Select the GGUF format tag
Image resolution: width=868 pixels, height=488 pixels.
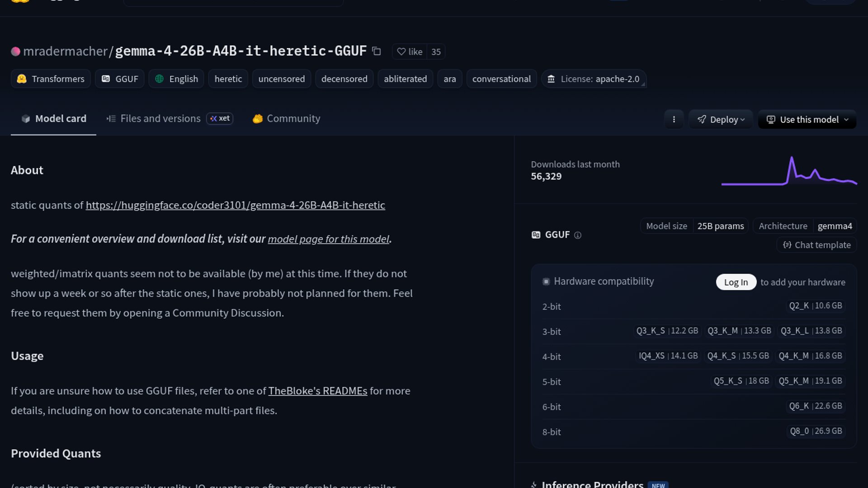[x=120, y=79]
